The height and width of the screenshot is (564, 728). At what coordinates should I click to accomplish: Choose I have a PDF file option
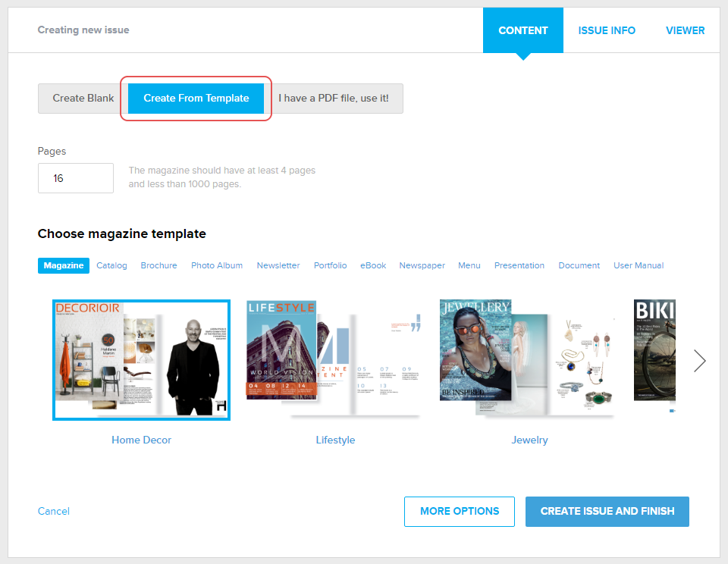point(334,99)
